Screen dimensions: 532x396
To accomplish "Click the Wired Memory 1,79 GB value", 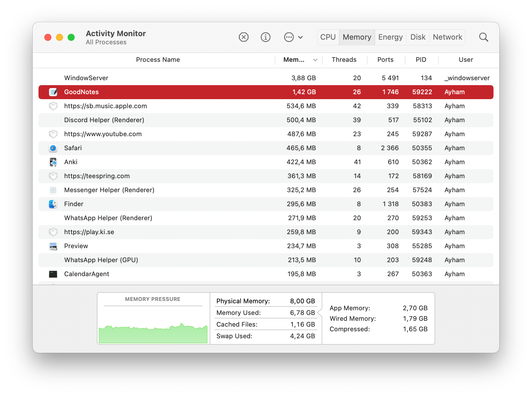I will click(415, 319).
